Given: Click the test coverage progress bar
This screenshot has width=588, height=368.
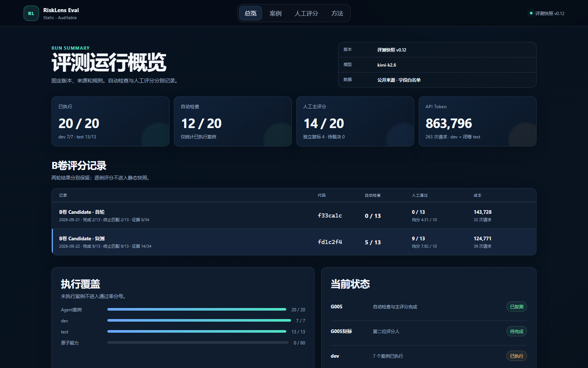Looking at the screenshot, I should click(197, 332).
